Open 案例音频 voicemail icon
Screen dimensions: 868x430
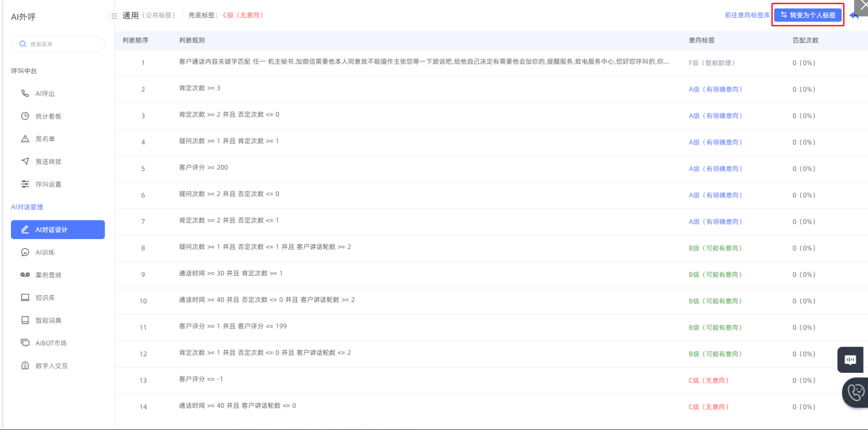[x=25, y=275]
